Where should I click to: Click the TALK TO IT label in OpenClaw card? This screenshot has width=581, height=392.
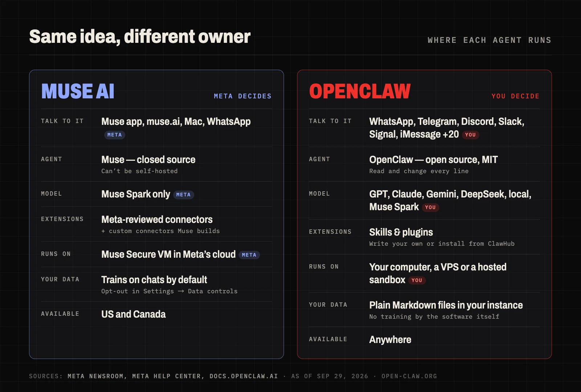tap(330, 121)
